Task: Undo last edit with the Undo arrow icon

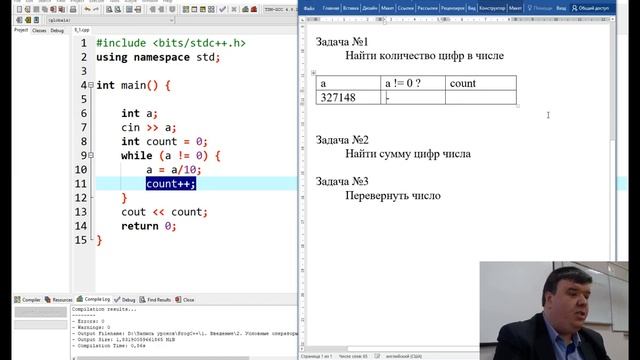Action: [87, 9]
